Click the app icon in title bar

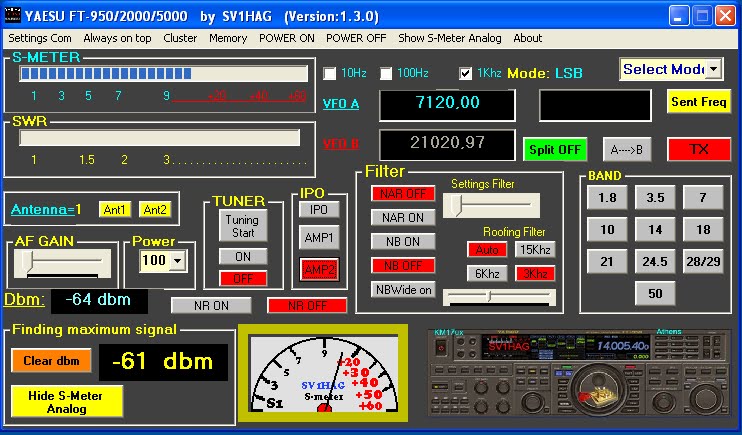(x=12, y=16)
